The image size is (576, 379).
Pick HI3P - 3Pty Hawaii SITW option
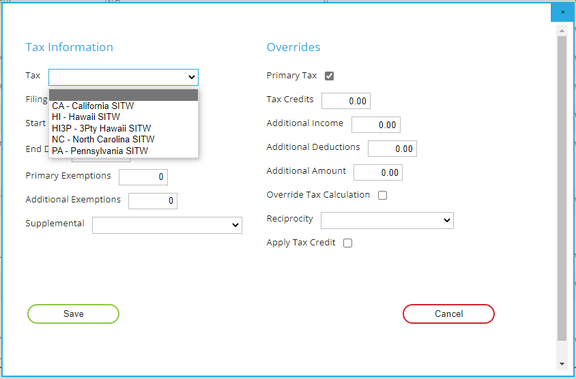123,128
